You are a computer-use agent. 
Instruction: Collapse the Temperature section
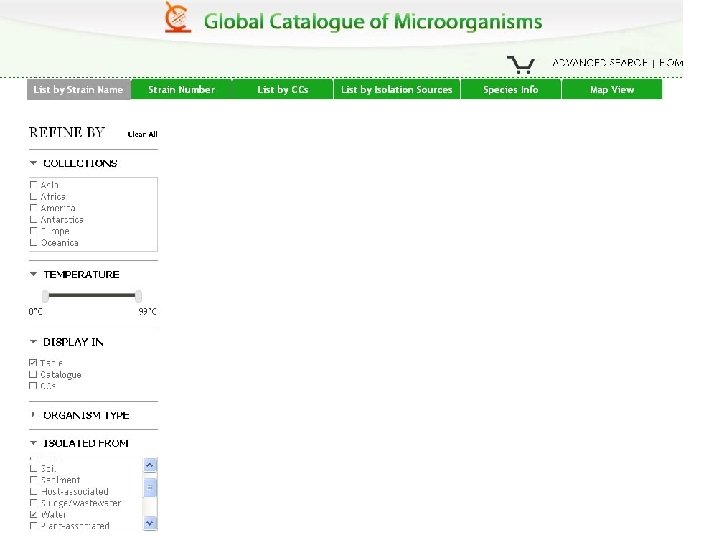[33, 274]
